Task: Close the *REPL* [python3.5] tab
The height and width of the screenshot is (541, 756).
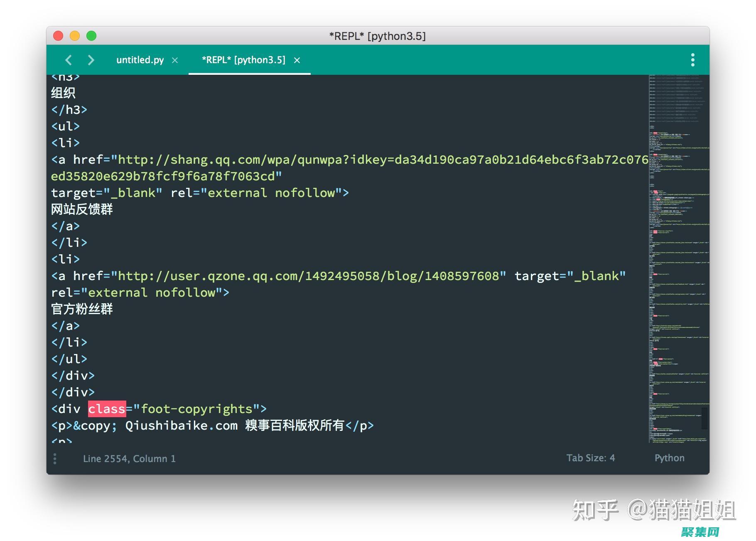Action: tap(297, 60)
